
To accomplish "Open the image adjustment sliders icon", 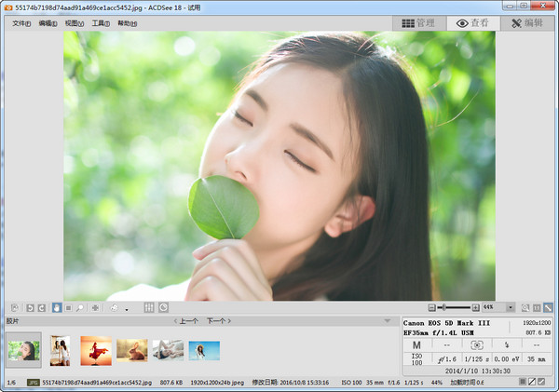I will click(149, 307).
